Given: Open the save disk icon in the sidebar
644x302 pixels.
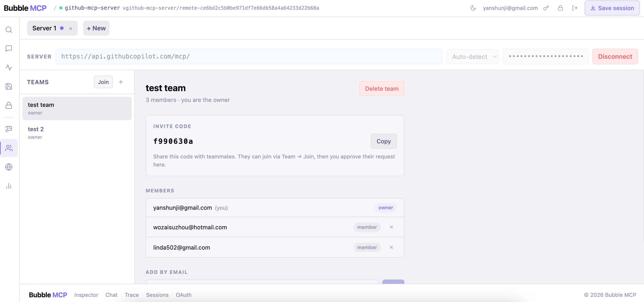Looking at the screenshot, I should (x=9, y=86).
